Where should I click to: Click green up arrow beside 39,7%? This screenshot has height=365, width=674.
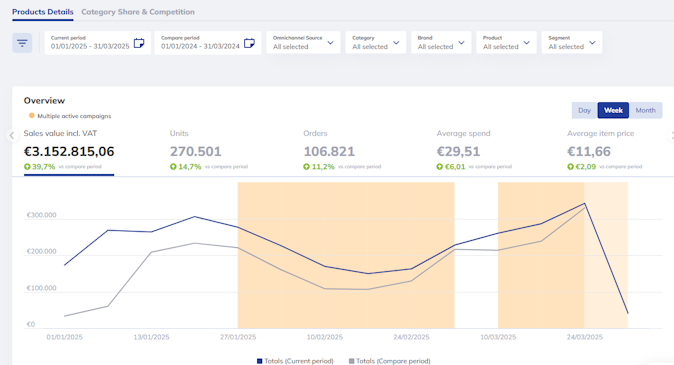pyautogui.click(x=27, y=167)
